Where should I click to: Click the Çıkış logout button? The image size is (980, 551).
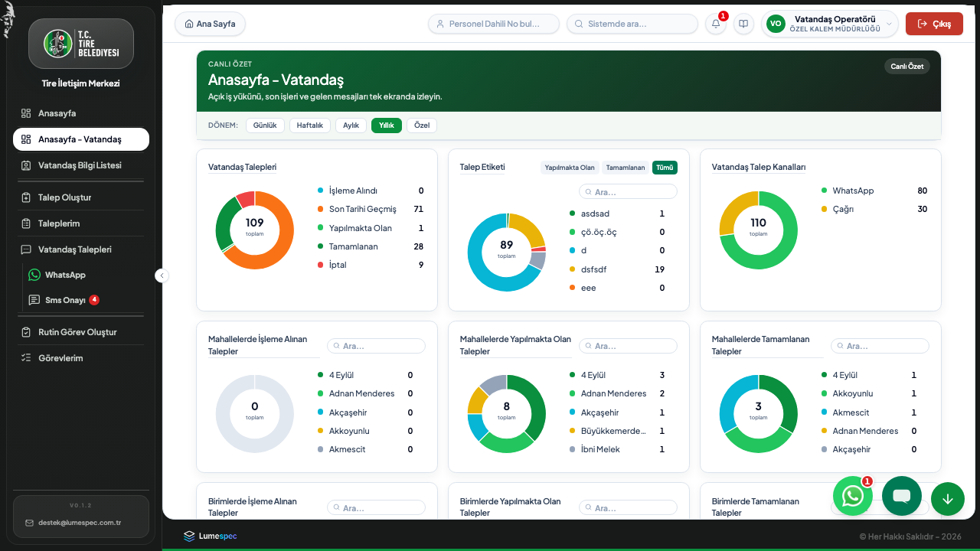point(934,24)
